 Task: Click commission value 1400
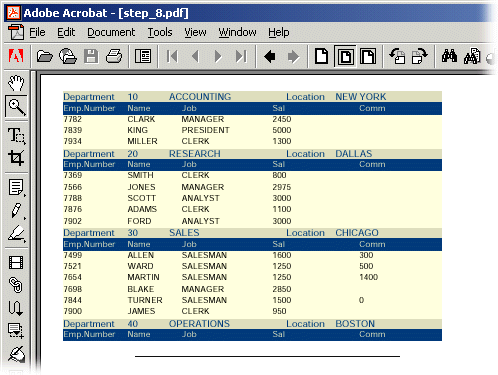tap(368, 277)
